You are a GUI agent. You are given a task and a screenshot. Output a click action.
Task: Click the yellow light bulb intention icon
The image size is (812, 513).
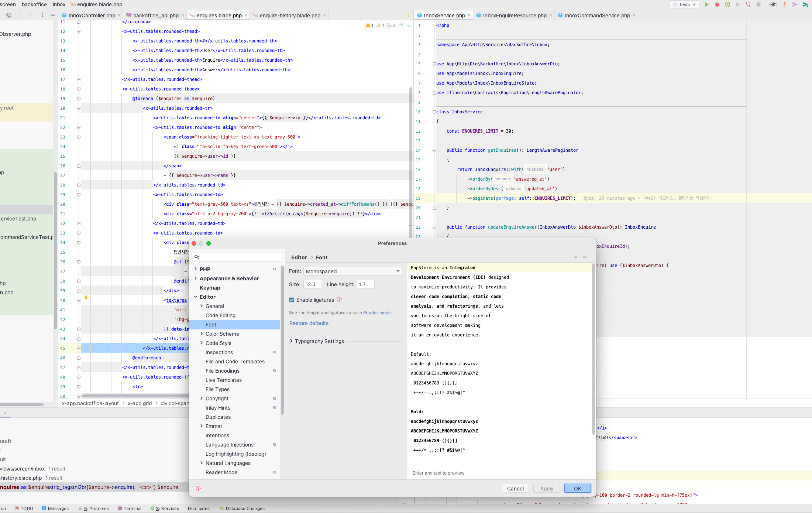[x=86, y=297]
